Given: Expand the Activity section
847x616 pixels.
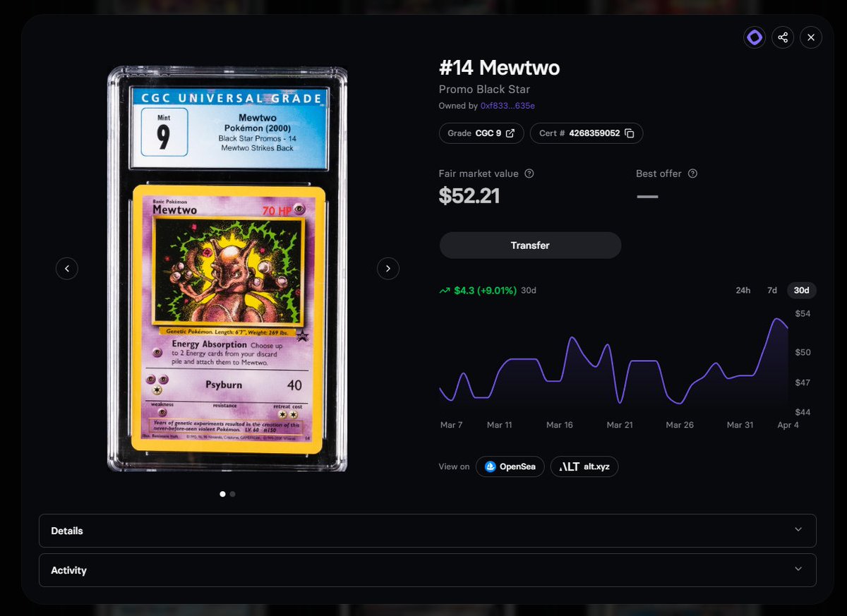Looking at the screenshot, I should pos(428,570).
